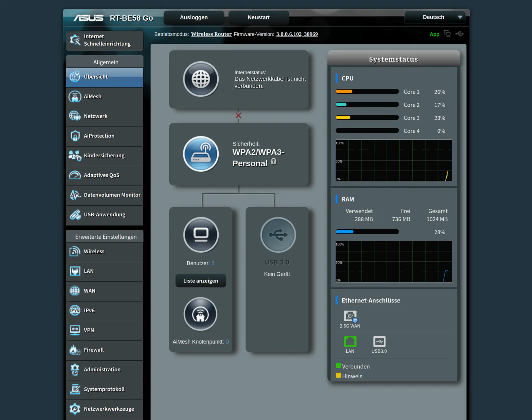The width and height of the screenshot is (532, 420).
Task: Click the network copy icon beside App
Action: tap(447, 34)
